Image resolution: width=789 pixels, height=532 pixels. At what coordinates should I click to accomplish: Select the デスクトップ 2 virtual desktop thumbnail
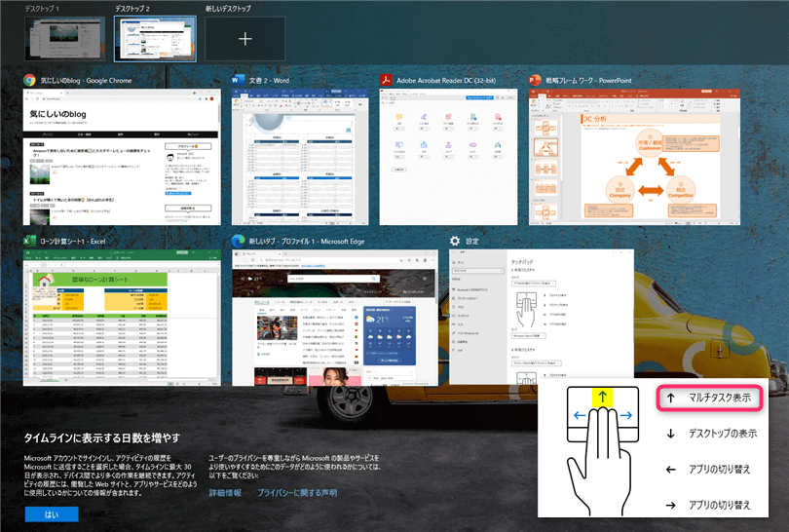point(155,39)
